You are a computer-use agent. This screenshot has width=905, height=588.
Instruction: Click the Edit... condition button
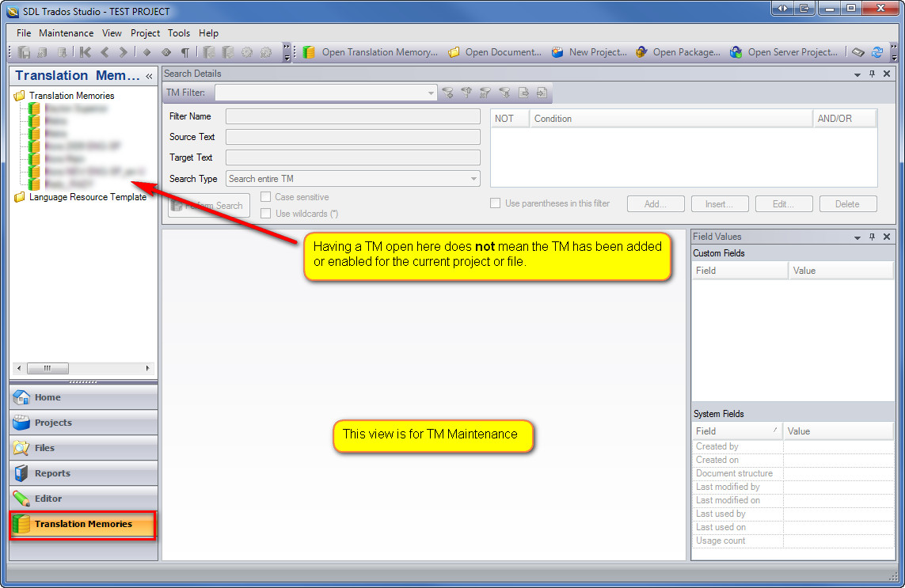[x=784, y=204]
